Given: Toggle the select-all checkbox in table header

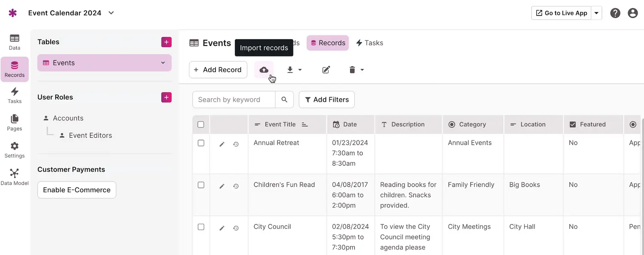Looking at the screenshot, I should point(201,124).
